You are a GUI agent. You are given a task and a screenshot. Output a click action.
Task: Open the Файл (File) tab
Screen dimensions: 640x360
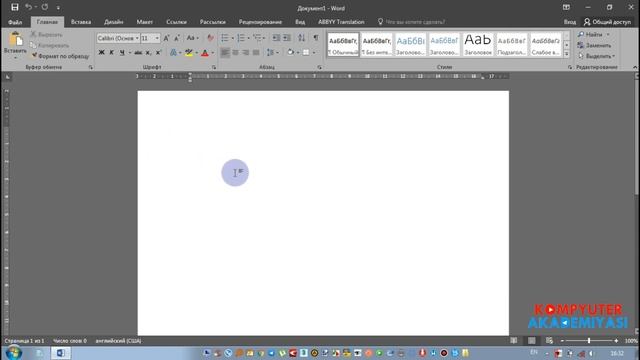click(15, 22)
